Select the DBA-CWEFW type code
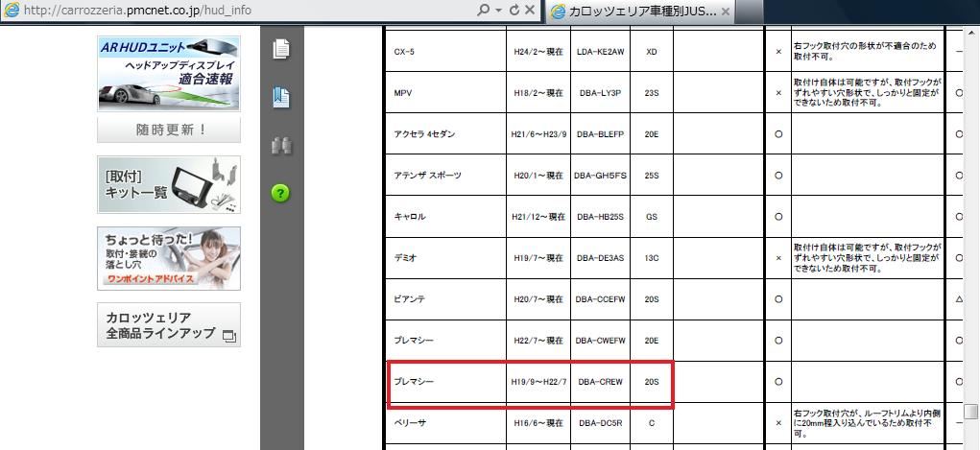 click(x=601, y=340)
